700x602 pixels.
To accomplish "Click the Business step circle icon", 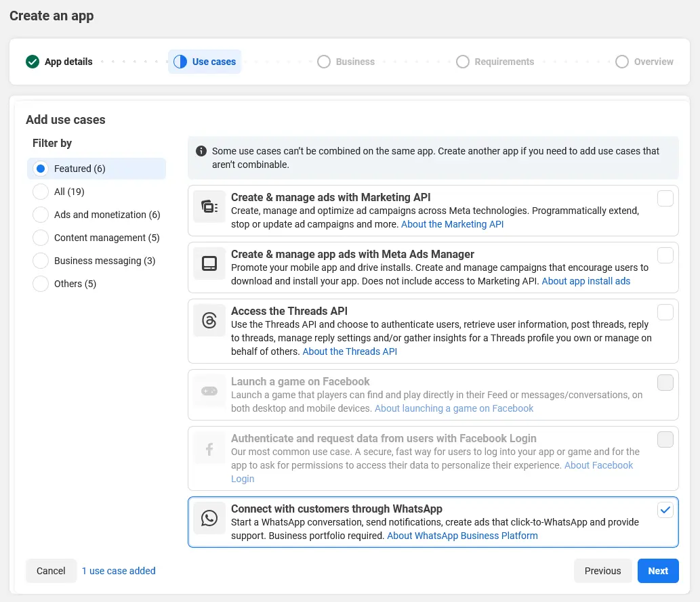I will (x=324, y=62).
